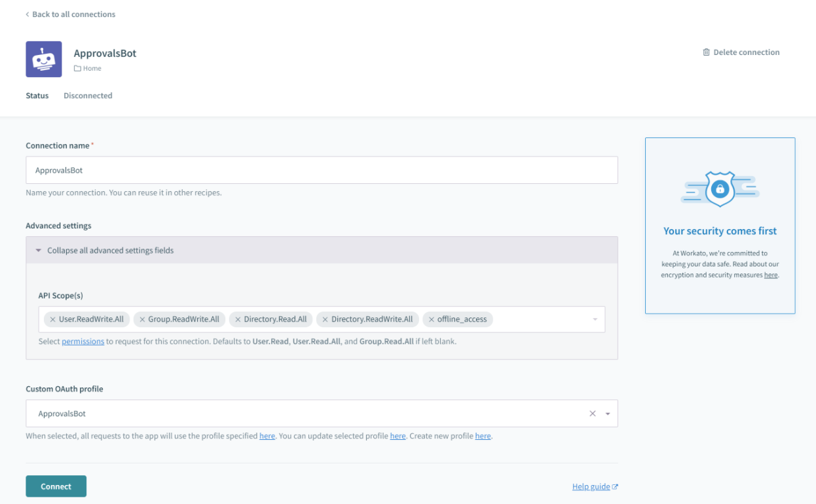Click the security shield lock illustration
816x504 pixels.
720,190
